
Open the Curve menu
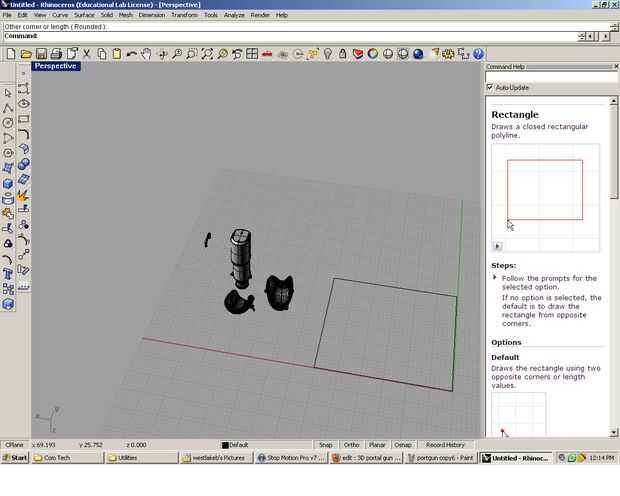point(60,15)
